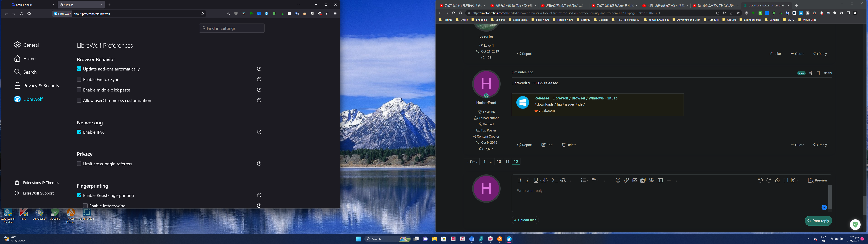
Task: Check Enable middle click paste
Action: tap(79, 90)
